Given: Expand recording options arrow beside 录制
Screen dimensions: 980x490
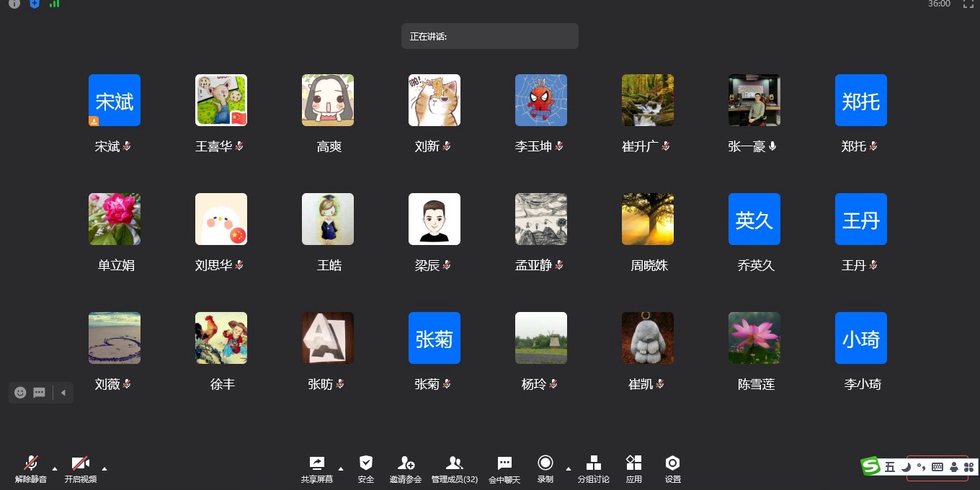Looking at the screenshot, I should [569, 468].
